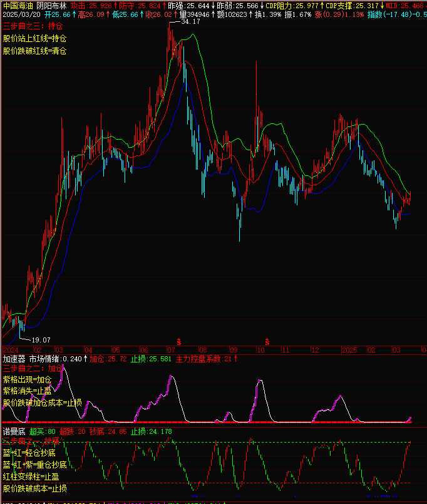Select the 2025 label on the time axis
Viewport: 427px width, 504px height.
pyautogui.click(x=349, y=350)
